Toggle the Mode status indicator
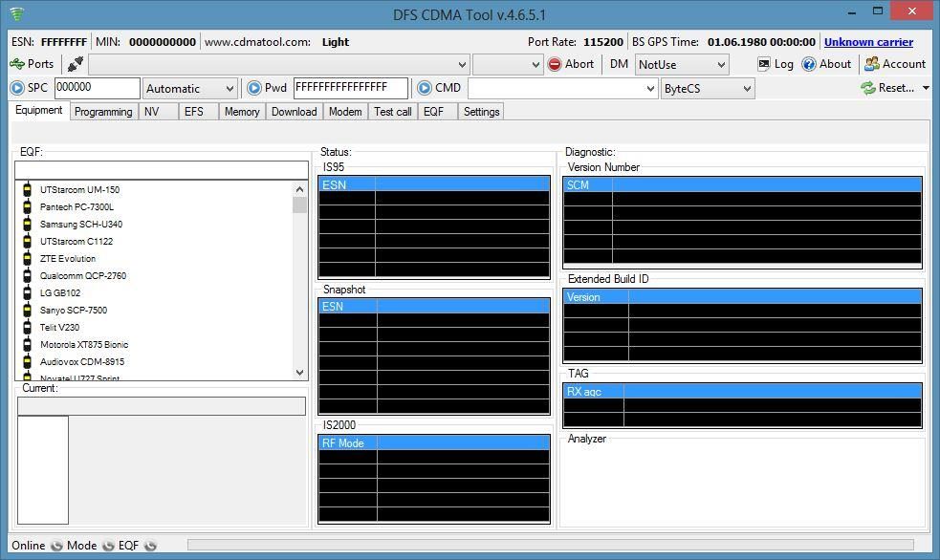 pos(108,546)
